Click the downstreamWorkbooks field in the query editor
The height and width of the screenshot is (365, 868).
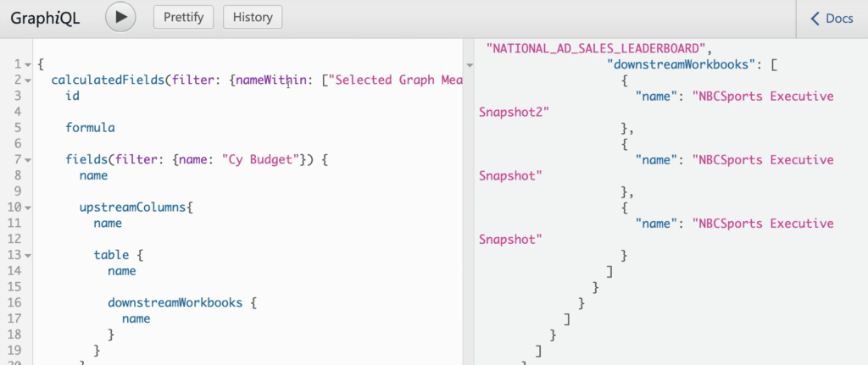tap(175, 302)
